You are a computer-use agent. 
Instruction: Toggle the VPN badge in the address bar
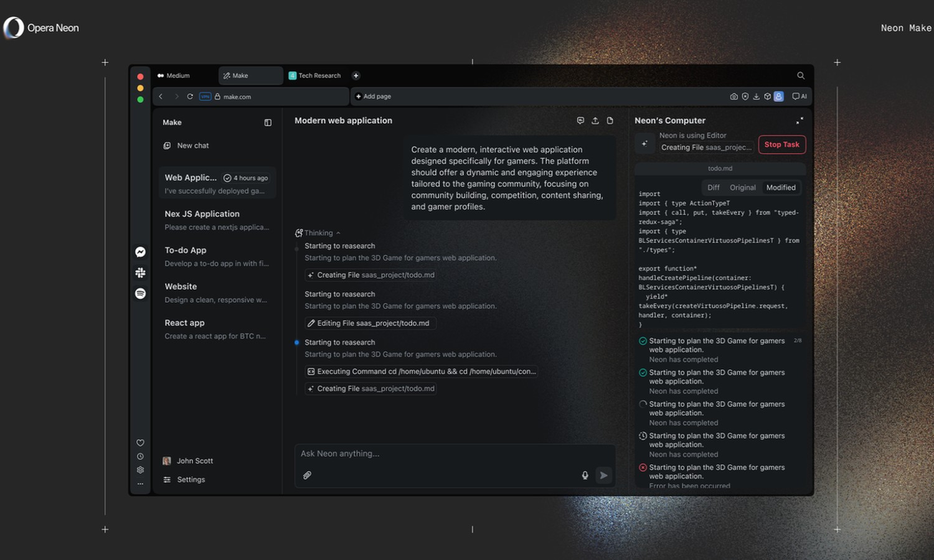(x=205, y=96)
